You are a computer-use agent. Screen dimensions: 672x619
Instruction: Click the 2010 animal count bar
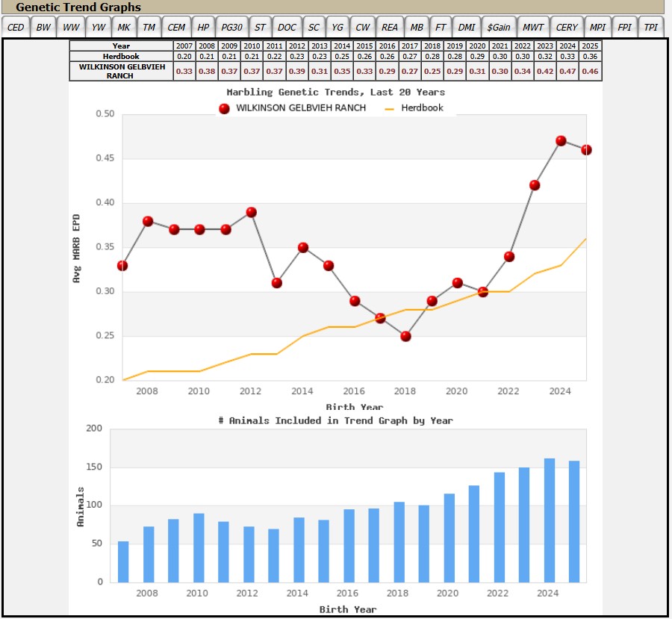click(x=199, y=548)
